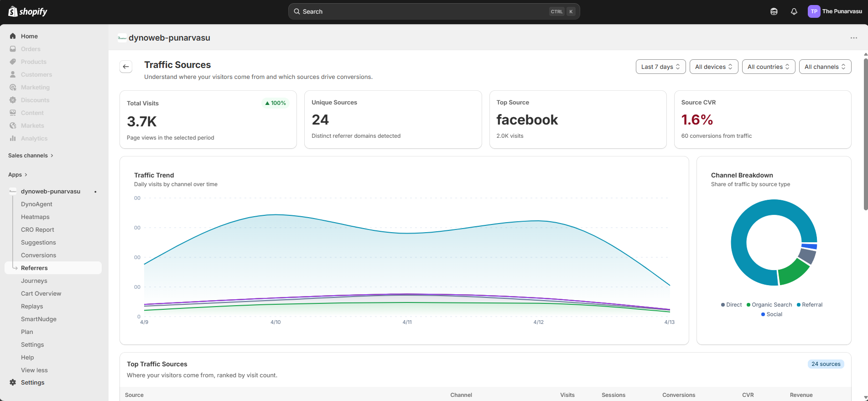868x401 pixels.
Task: Go to the Cart Overview page
Action: click(x=41, y=294)
